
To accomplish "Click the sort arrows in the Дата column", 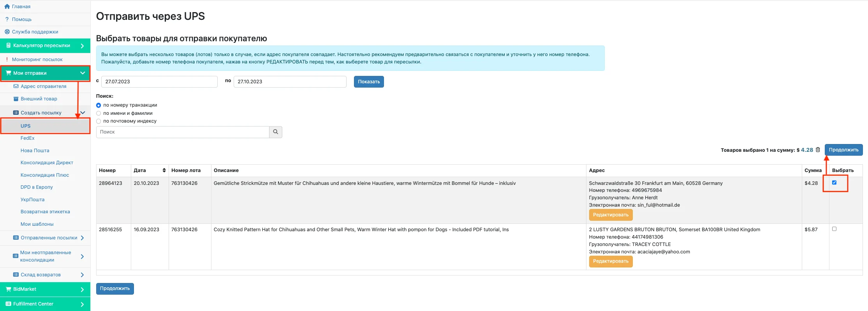I will tap(164, 170).
